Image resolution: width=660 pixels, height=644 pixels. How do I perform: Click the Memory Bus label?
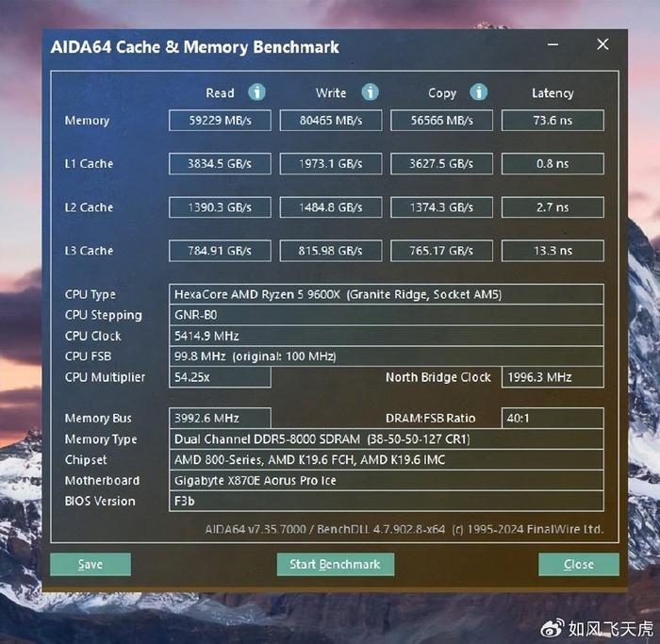(x=98, y=419)
